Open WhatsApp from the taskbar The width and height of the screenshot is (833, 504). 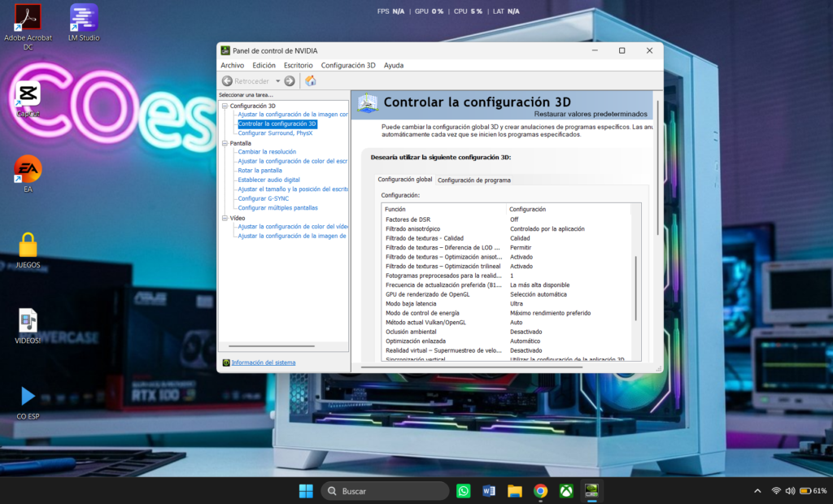[x=463, y=491]
